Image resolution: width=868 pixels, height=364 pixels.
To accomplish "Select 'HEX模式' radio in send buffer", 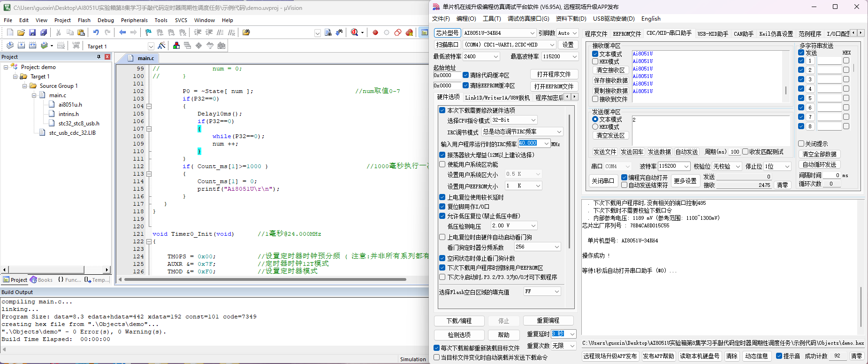I will pos(595,127).
